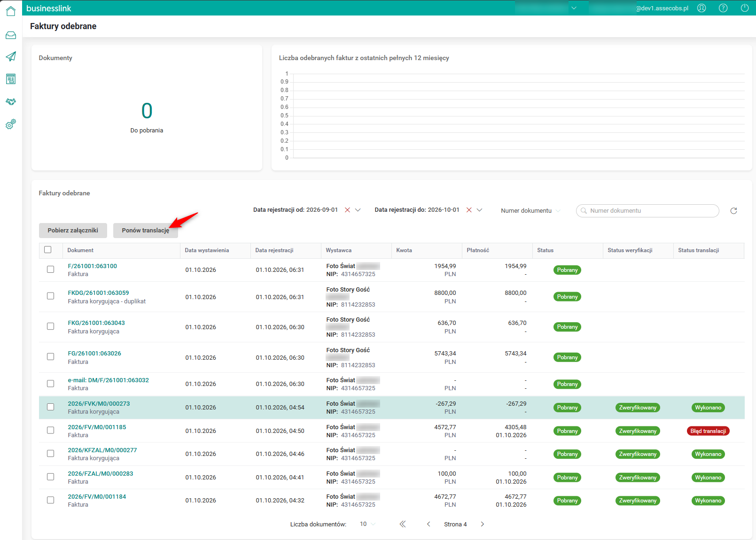Select the FKDG/261001:063059 row checkbox

coord(51,296)
